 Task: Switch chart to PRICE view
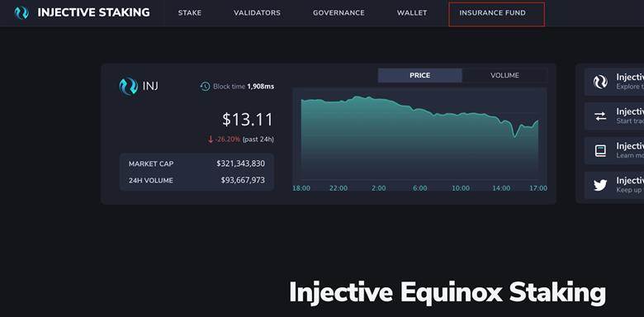pos(419,76)
